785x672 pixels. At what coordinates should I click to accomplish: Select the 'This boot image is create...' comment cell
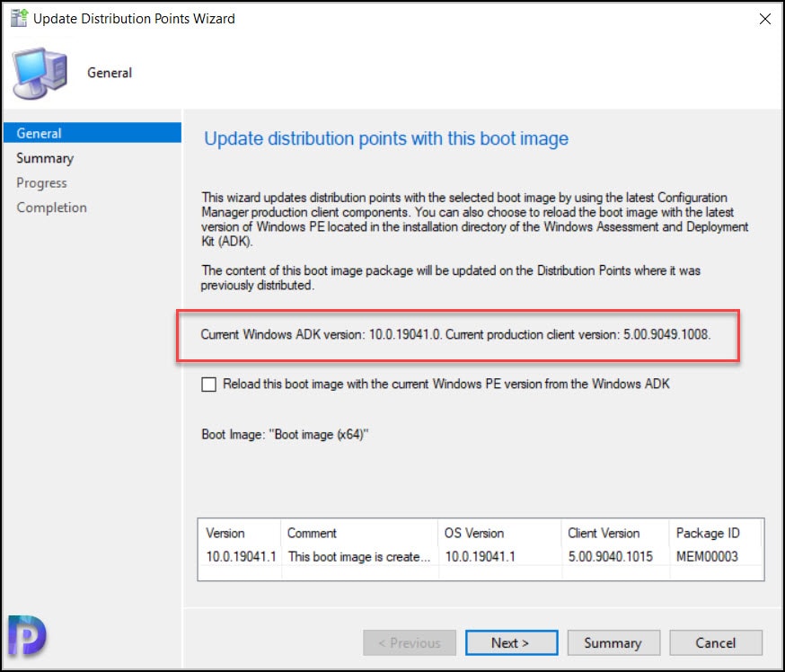coord(359,556)
